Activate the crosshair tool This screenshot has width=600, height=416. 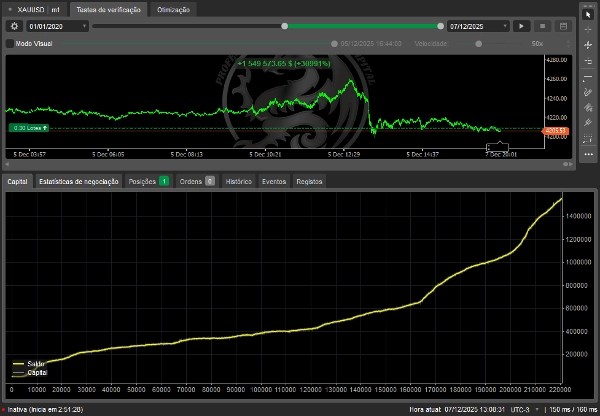[588, 30]
